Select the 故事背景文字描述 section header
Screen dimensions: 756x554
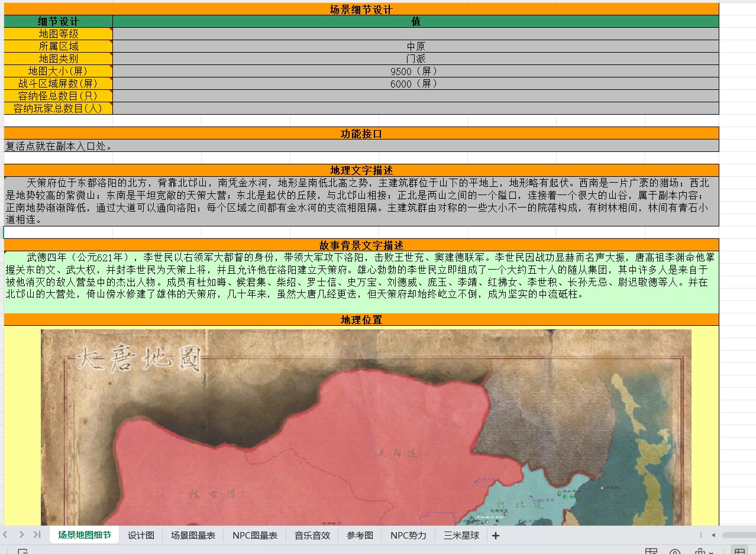tap(361, 245)
